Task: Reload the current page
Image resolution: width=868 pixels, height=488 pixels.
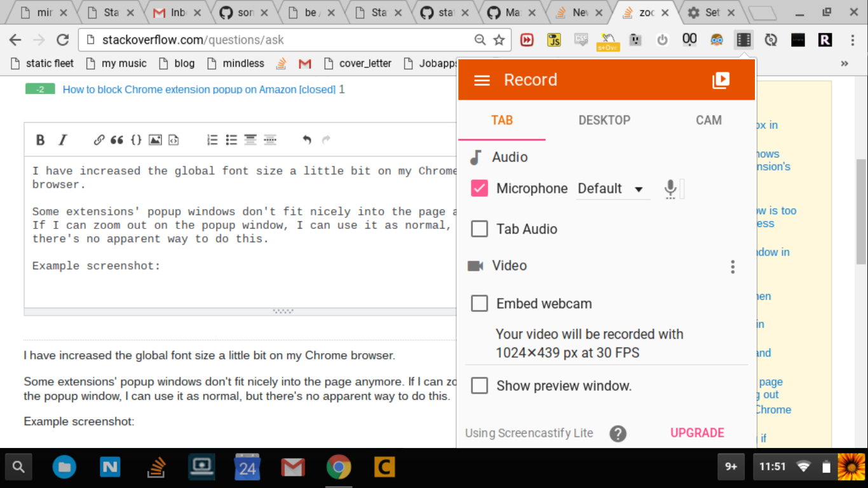Action: pos(62,40)
